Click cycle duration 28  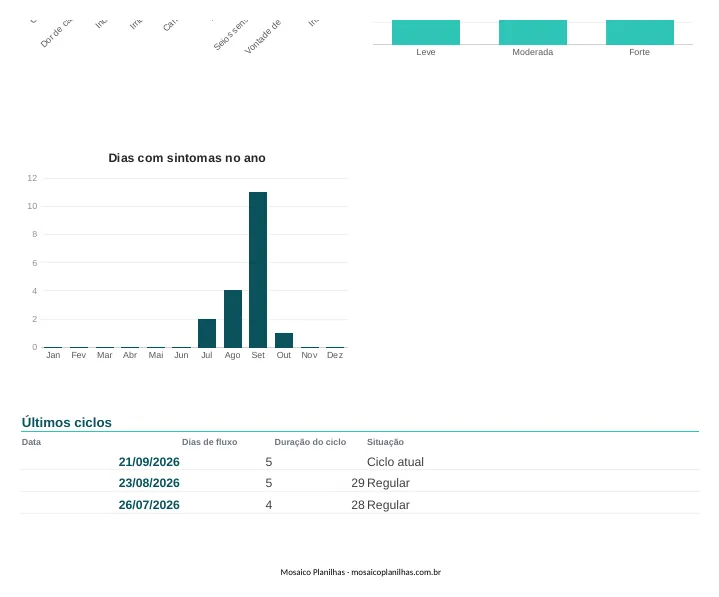(x=358, y=505)
